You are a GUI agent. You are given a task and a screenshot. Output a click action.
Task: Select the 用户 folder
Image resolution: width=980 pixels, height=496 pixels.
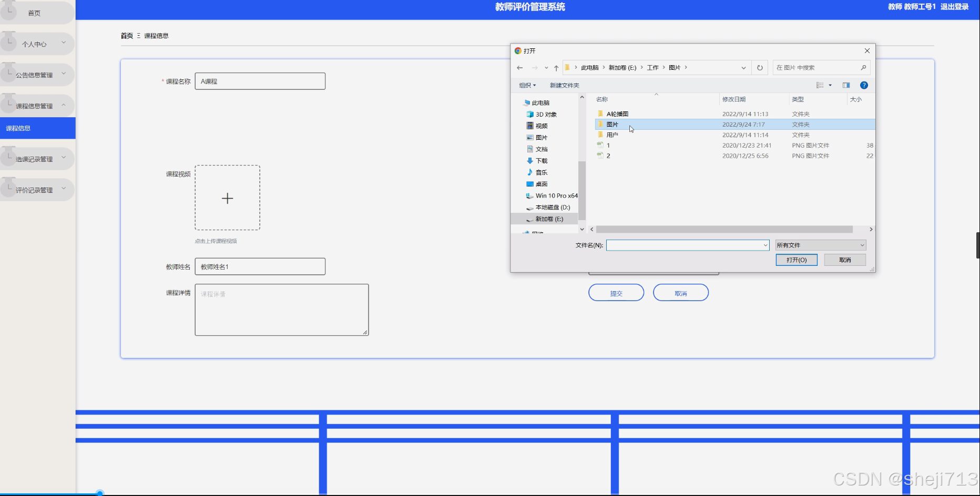pyautogui.click(x=612, y=135)
